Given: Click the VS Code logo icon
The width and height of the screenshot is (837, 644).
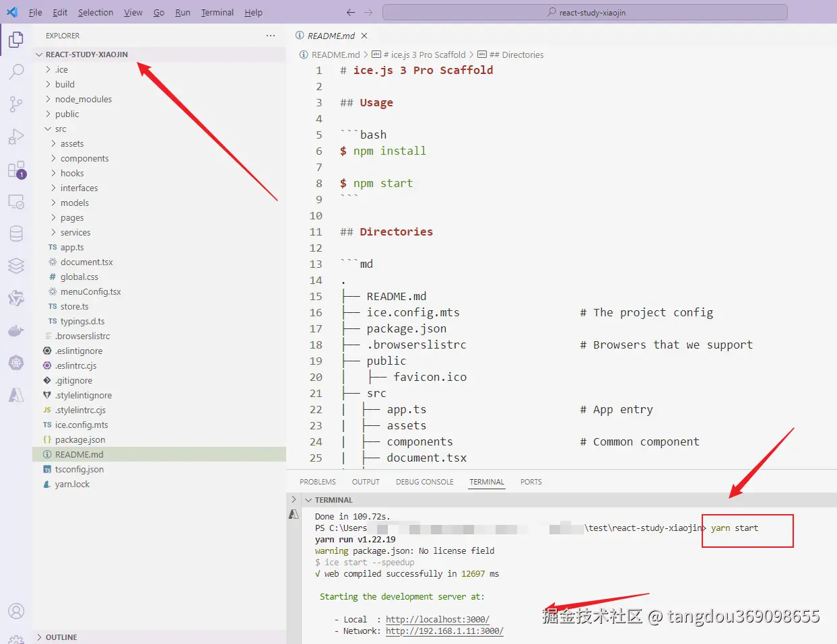Looking at the screenshot, I should coord(12,12).
